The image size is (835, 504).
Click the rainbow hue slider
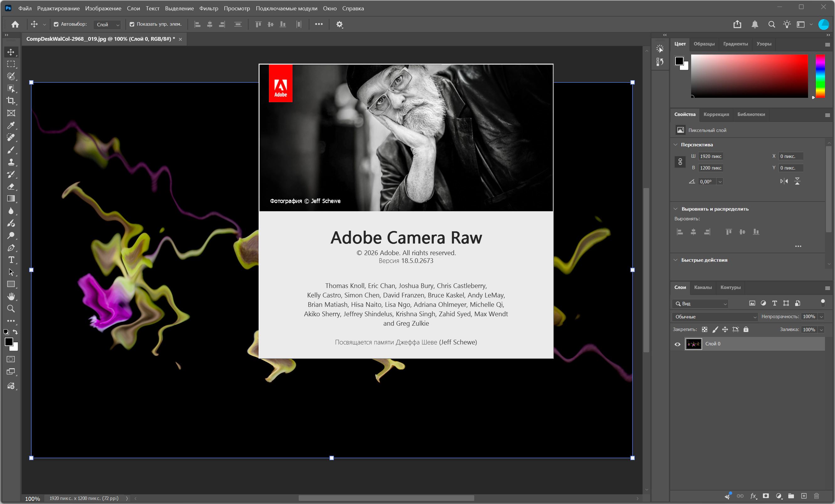point(820,76)
